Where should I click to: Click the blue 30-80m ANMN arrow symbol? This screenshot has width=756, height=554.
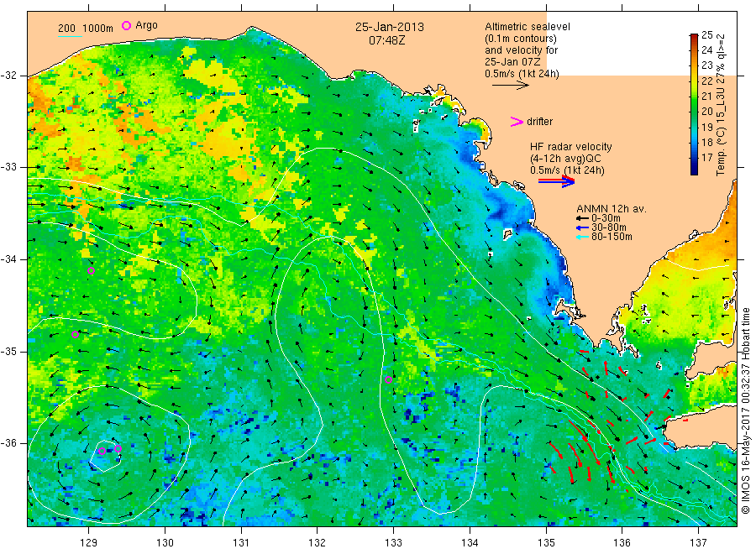coord(582,227)
